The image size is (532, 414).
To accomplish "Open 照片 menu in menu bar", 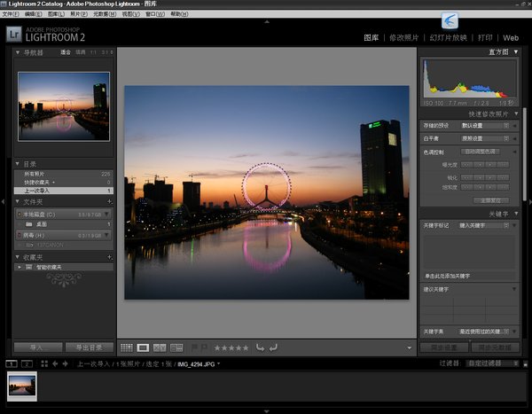I will coord(78,14).
